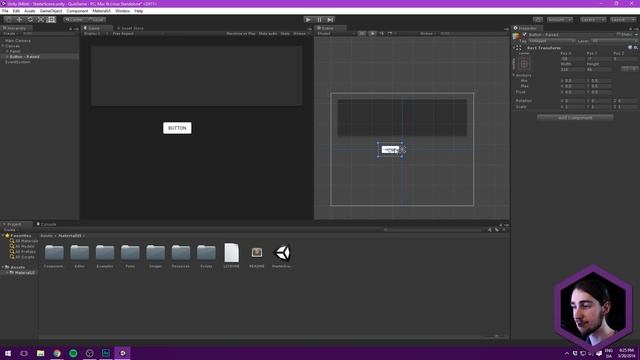Open the Layers dropdown

(593, 20)
